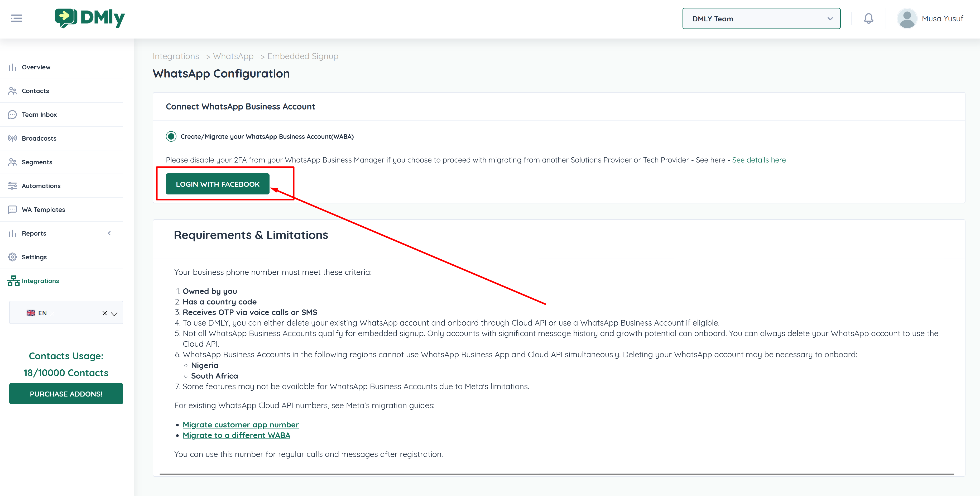
Task: Open the See details here link
Action: (x=758, y=160)
